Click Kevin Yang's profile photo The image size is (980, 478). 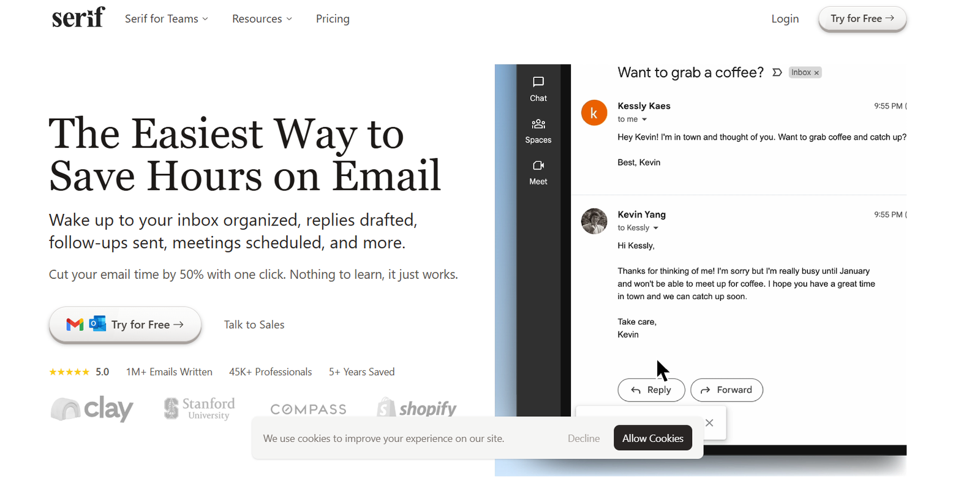tap(594, 221)
